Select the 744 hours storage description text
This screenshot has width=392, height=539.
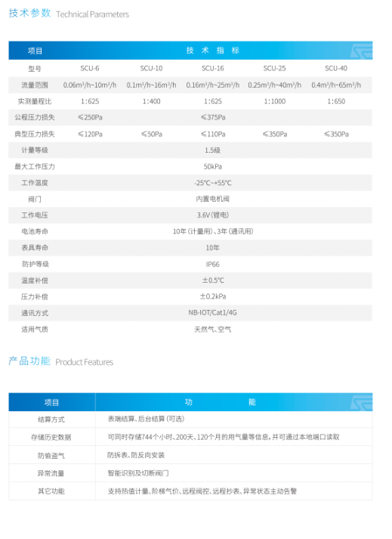224,437
